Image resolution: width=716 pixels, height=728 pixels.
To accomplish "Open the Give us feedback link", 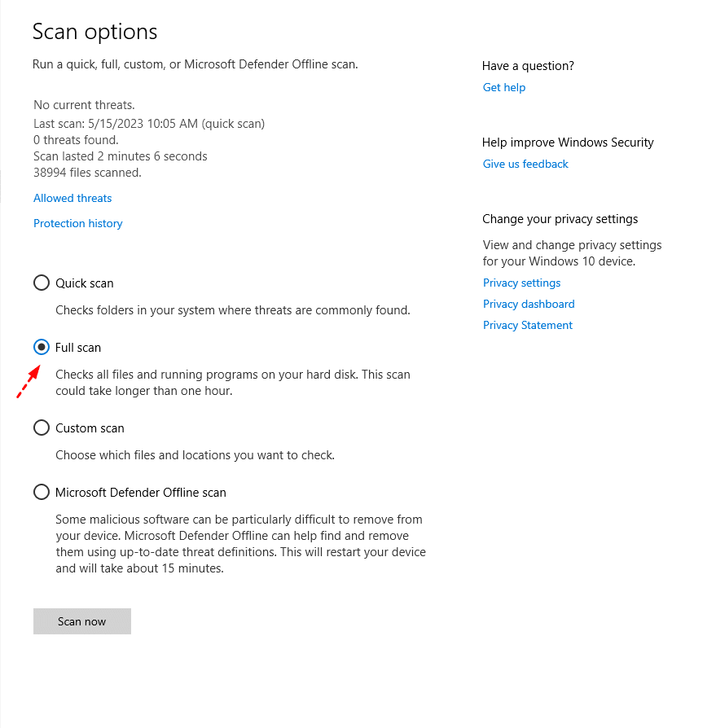I will click(525, 164).
